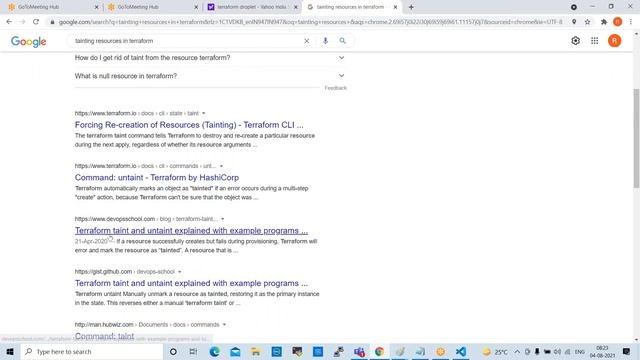This screenshot has width=640, height=360.
Task: Select tainting resources in terraform tab
Action: pyautogui.click(x=351, y=7)
